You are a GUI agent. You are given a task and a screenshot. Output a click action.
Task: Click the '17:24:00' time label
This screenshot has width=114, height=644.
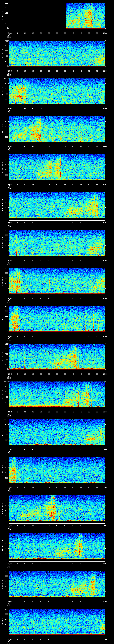click(x=9, y=601)
